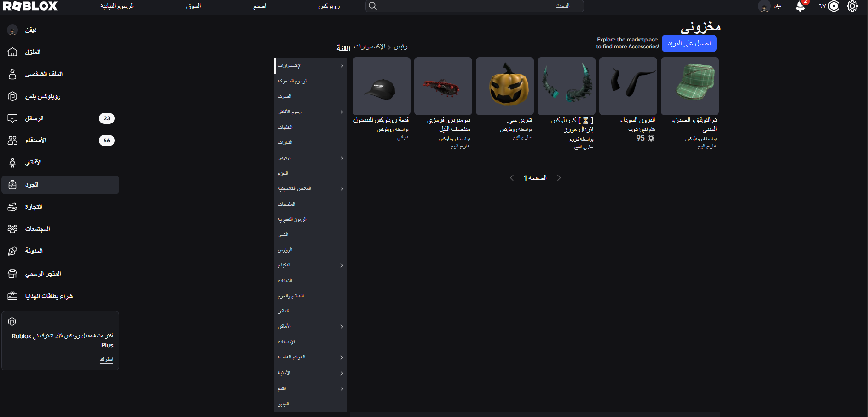The height and width of the screenshot is (417, 868).
Task: Go to the next inventory page arrow
Action: [559, 178]
